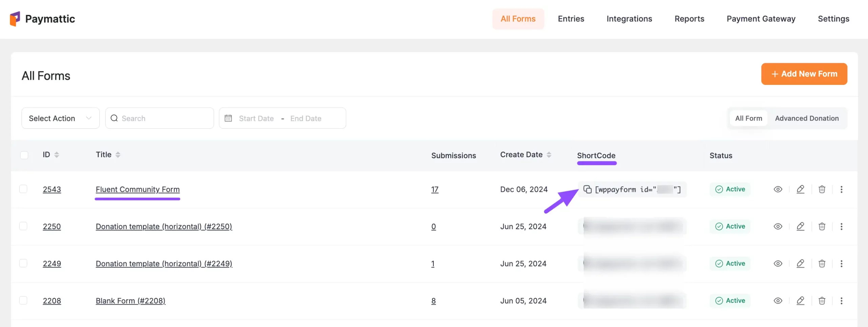Copy the wppayform shortcode with copy icon

(587, 189)
